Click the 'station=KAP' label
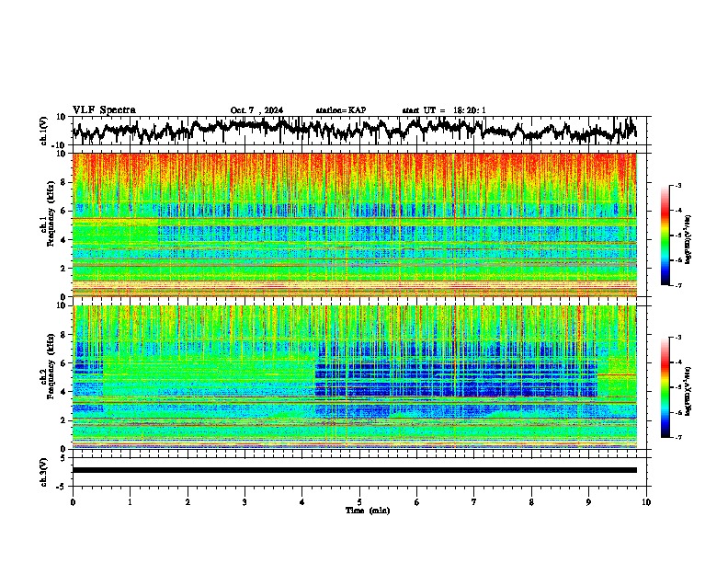728x563 pixels. [341, 110]
